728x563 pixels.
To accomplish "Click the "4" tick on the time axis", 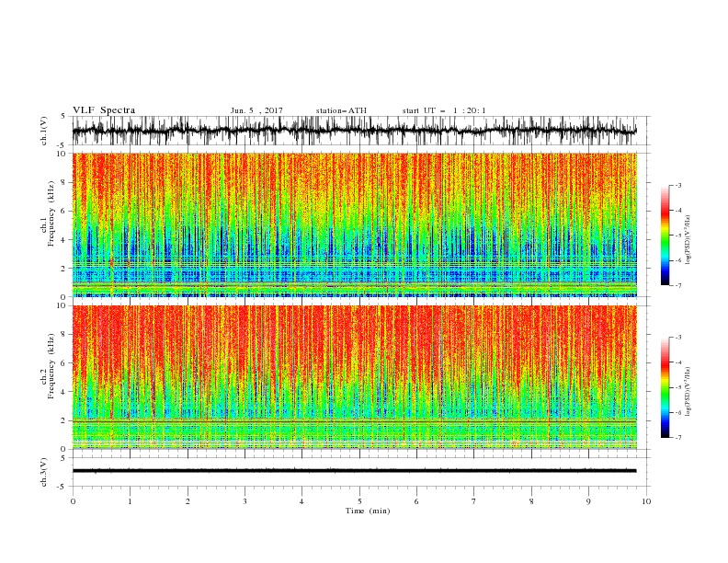I will pyautogui.click(x=301, y=501).
